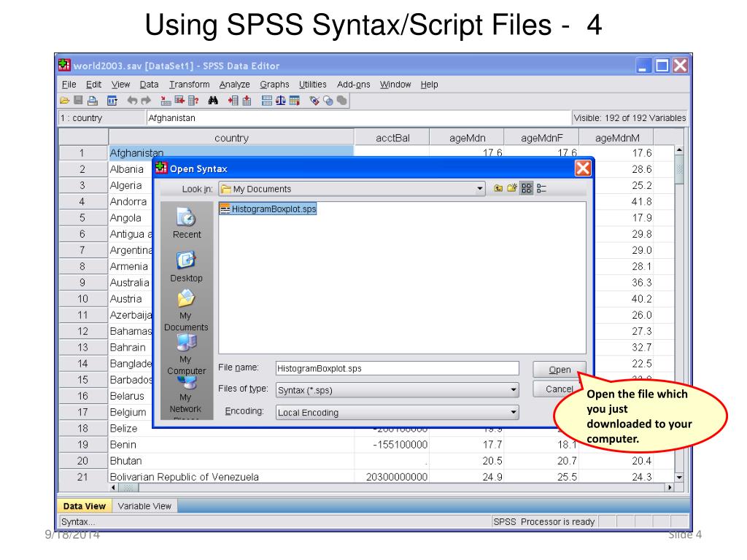This screenshot has width=747, height=560.
Task: Open the File menu
Action: [69, 85]
